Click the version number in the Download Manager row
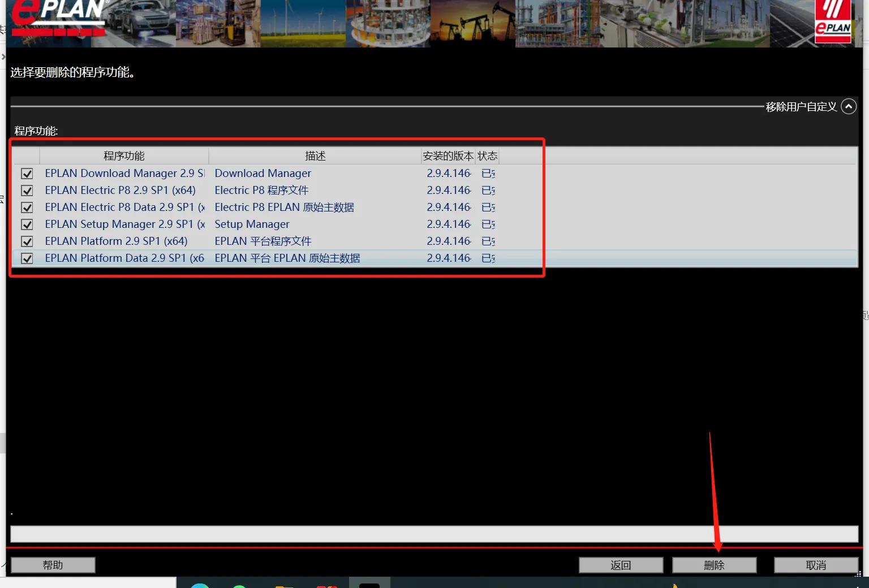The height and width of the screenshot is (588, 869). (x=449, y=174)
